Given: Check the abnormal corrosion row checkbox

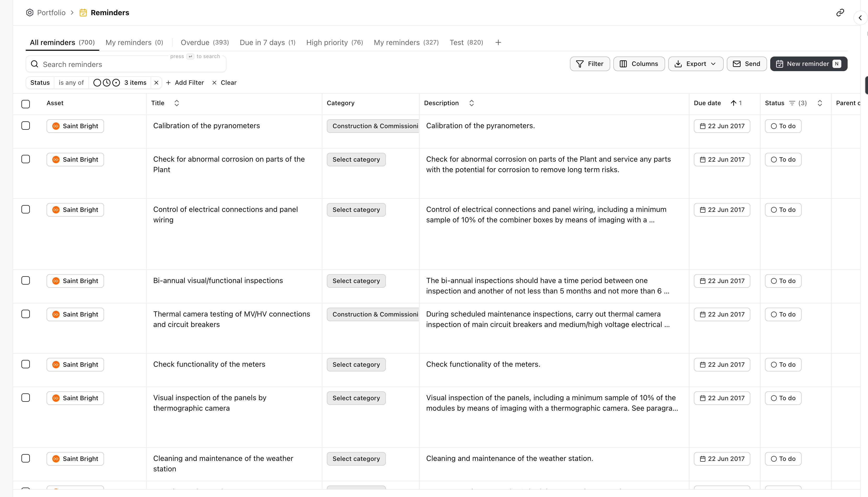Looking at the screenshot, I should (26, 159).
